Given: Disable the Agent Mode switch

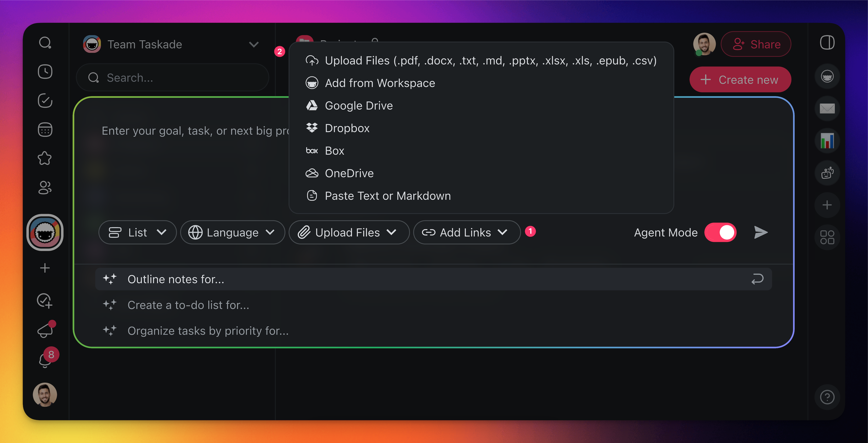Looking at the screenshot, I should (720, 233).
